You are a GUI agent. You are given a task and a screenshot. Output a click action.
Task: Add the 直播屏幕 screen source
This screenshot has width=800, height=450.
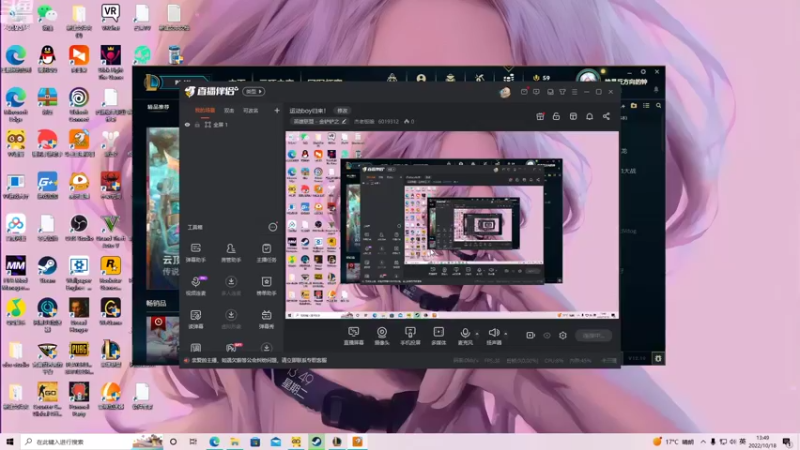pyautogui.click(x=354, y=335)
